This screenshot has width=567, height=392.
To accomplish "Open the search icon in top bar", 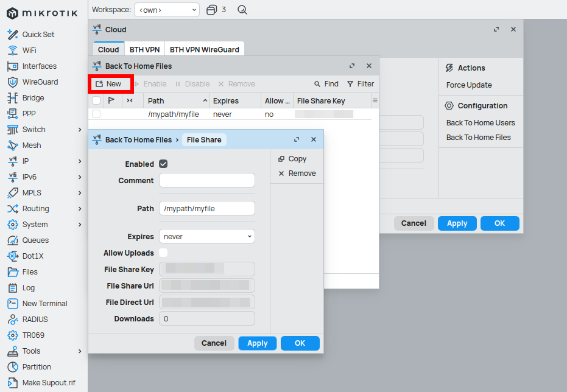I will (242, 10).
